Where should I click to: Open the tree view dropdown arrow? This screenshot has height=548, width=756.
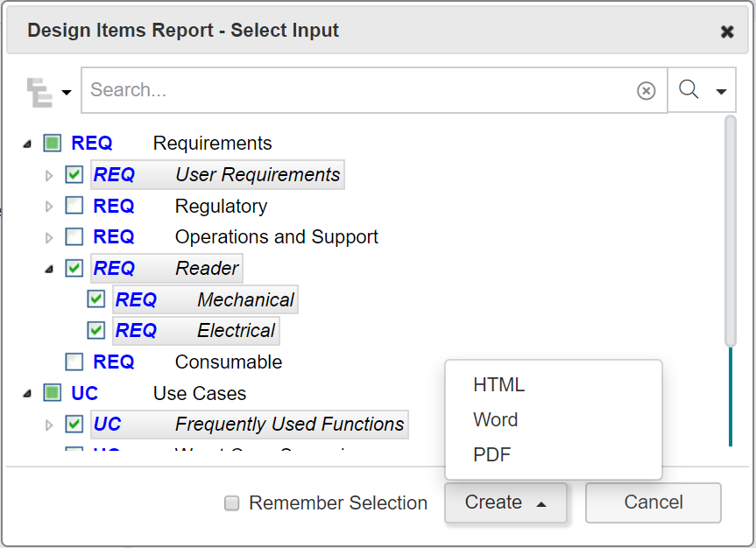point(67,92)
